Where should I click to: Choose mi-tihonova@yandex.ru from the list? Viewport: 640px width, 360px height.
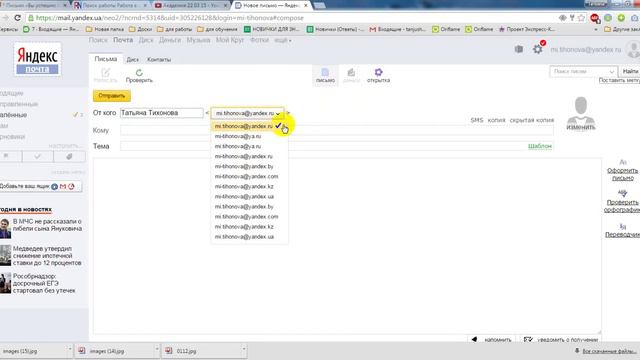tap(244, 156)
